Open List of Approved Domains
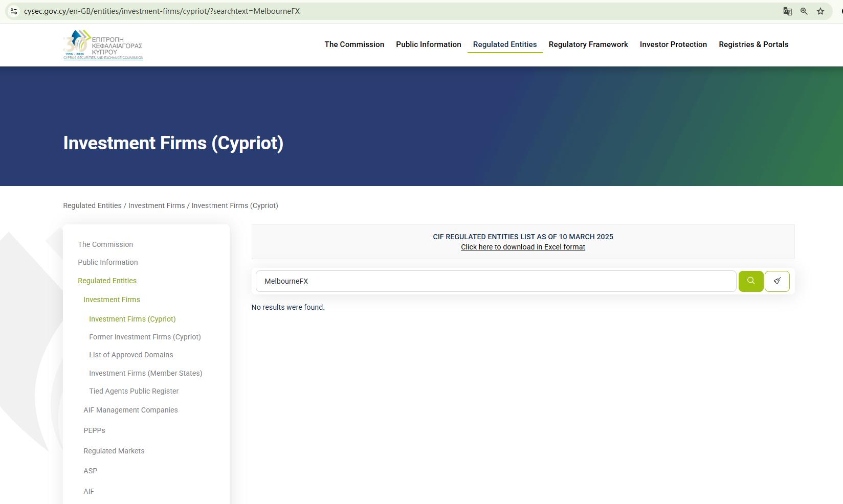The image size is (843, 504). 131,355
